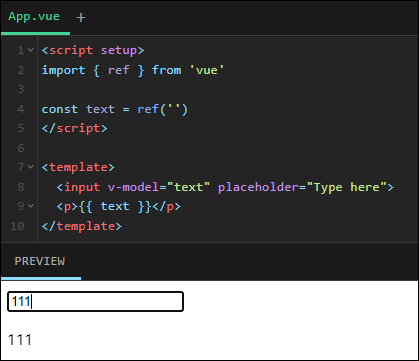Switch to the PREVIEW tab
419x361 pixels.
(40, 261)
